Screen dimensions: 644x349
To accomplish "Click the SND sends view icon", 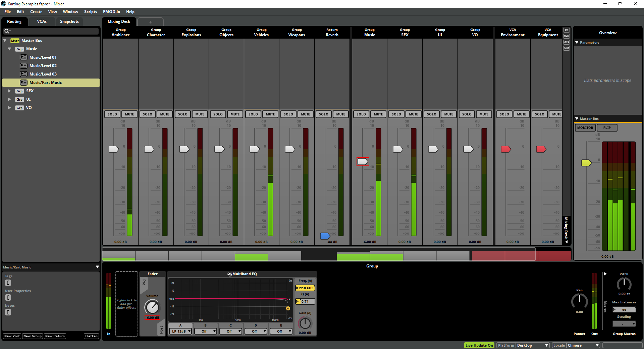I will 566,36.
